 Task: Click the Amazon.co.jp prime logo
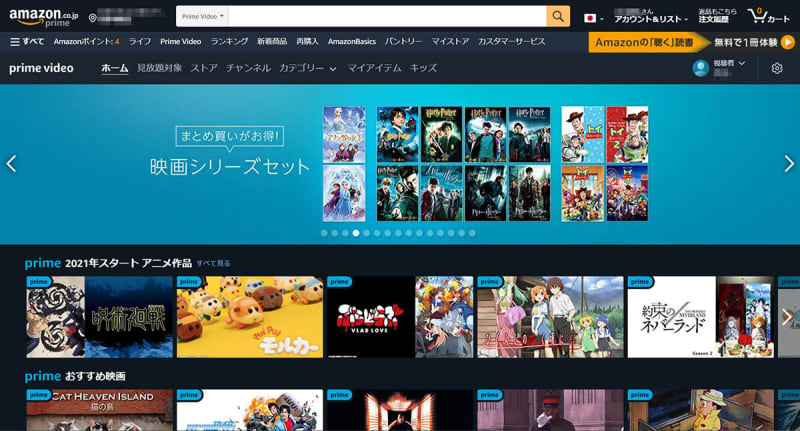click(x=43, y=17)
